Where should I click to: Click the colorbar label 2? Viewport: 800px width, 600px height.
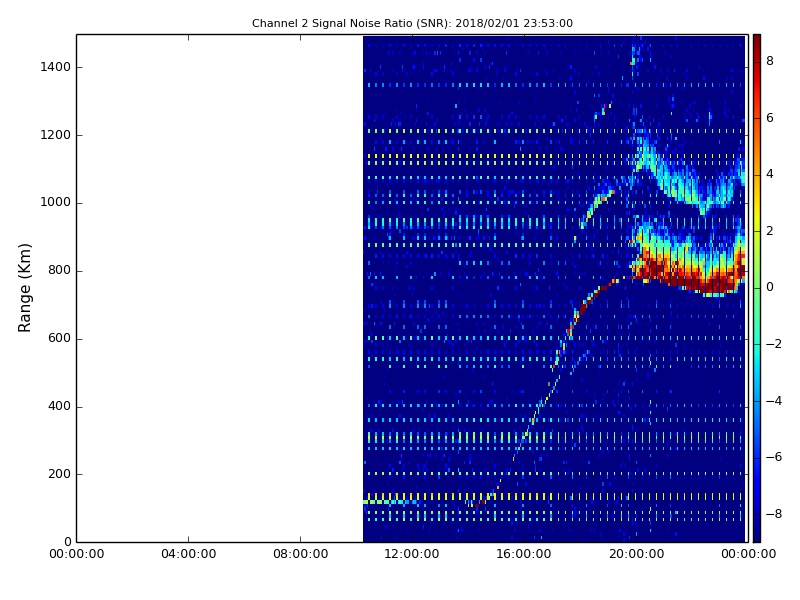pos(770,231)
